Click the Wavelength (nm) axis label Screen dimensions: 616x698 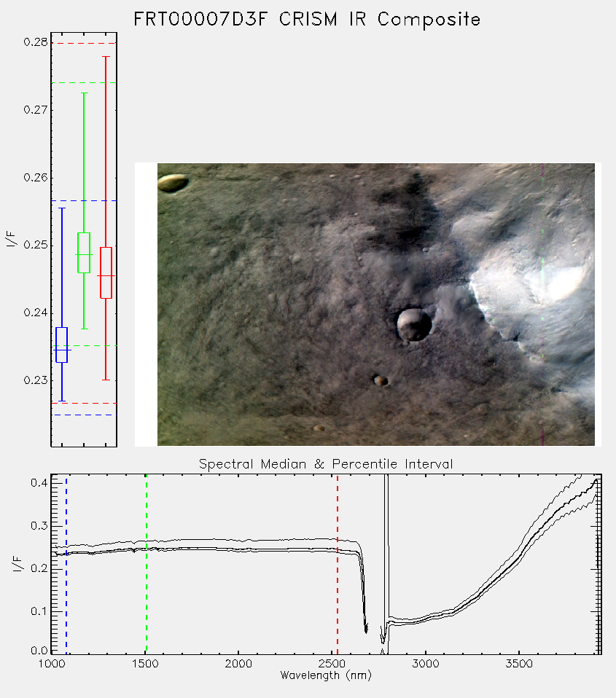point(326,675)
